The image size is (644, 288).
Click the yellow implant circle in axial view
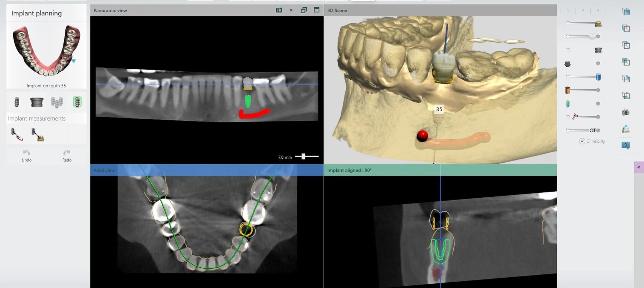click(x=246, y=229)
